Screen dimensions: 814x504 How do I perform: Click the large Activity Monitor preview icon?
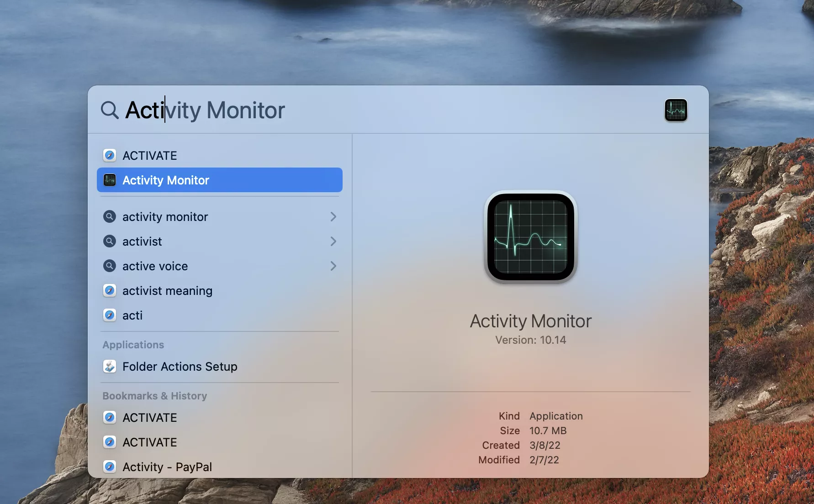(x=530, y=236)
